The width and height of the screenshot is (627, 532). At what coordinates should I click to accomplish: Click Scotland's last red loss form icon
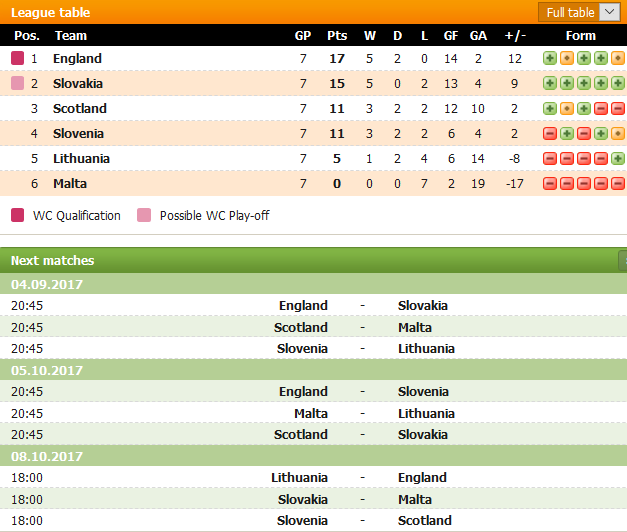[x=619, y=108]
